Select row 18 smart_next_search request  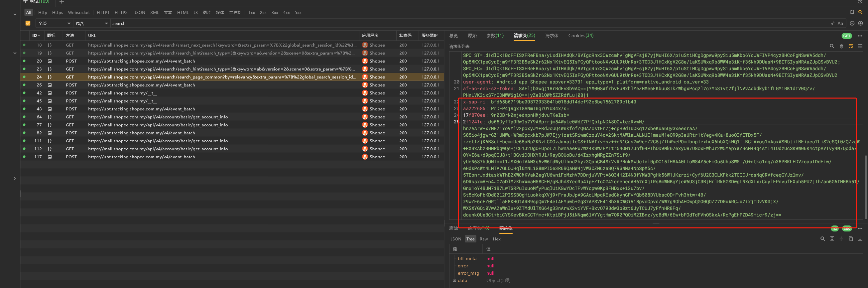coord(232,45)
